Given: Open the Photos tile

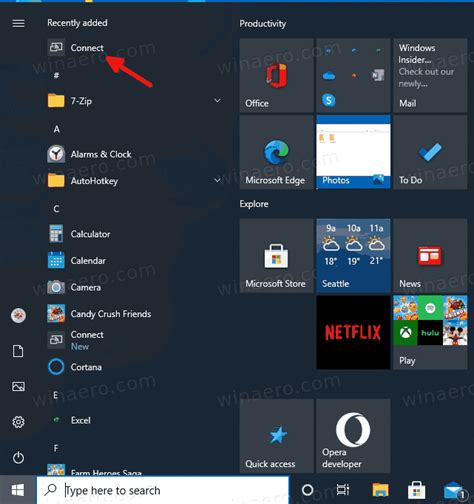Looking at the screenshot, I should click(353, 152).
